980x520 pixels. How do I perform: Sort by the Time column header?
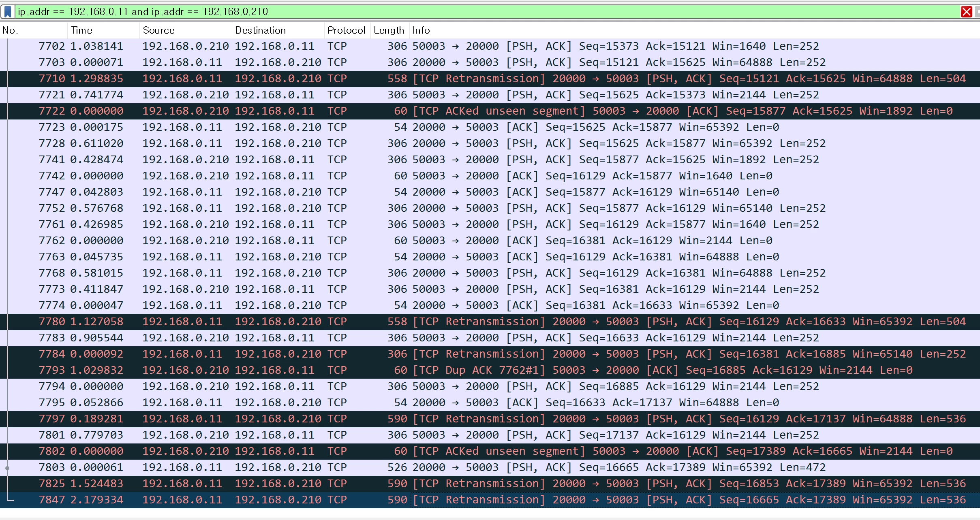pos(103,30)
